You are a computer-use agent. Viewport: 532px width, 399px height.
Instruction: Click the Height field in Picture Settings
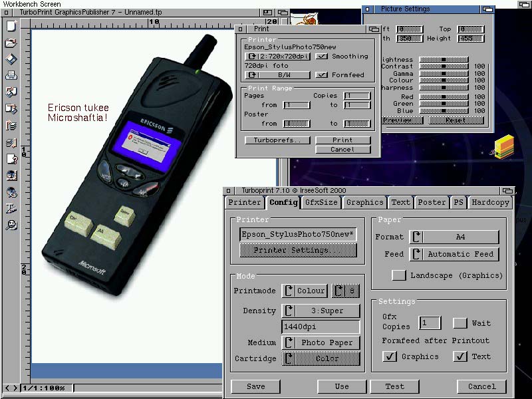471,39
